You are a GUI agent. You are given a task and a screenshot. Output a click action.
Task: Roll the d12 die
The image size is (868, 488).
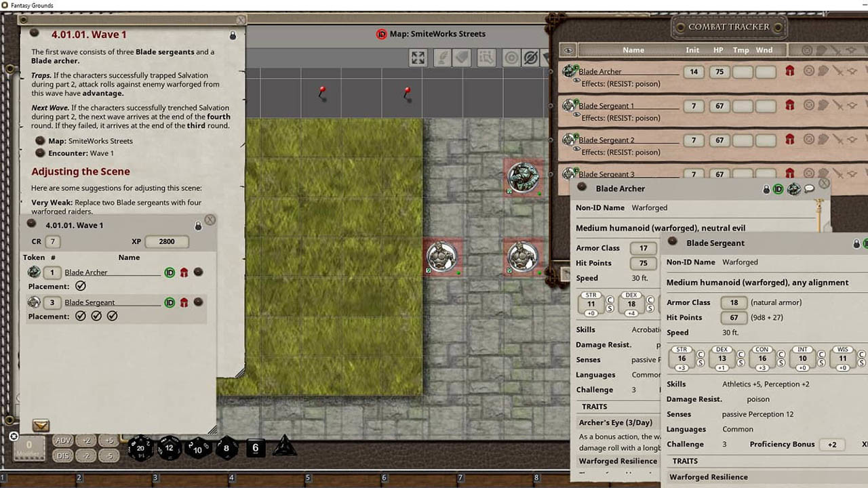pyautogui.click(x=169, y=448)
